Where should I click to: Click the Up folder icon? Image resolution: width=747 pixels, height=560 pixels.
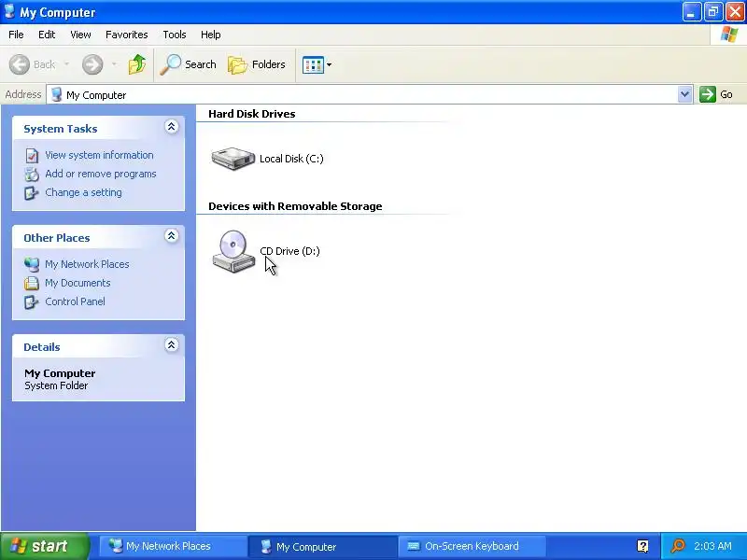(137, 64)
